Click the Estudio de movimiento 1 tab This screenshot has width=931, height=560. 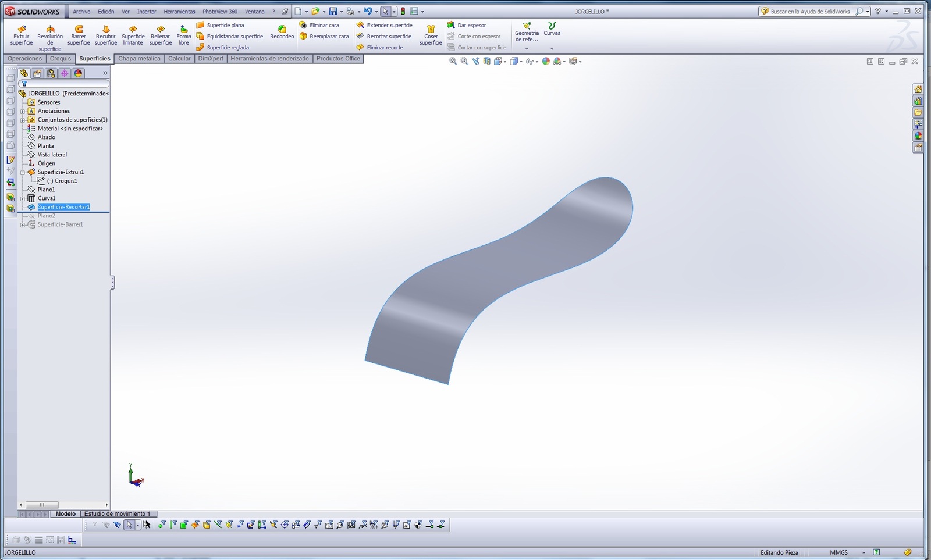(117, 514)
